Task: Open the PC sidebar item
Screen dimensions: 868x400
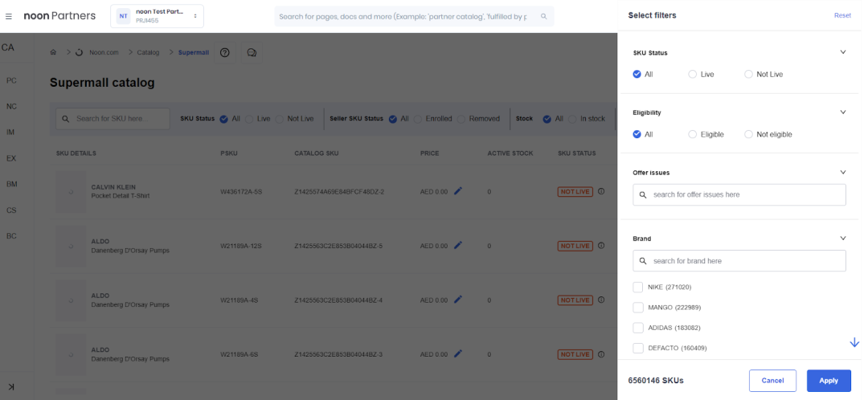Action: [x=11, y=80]
